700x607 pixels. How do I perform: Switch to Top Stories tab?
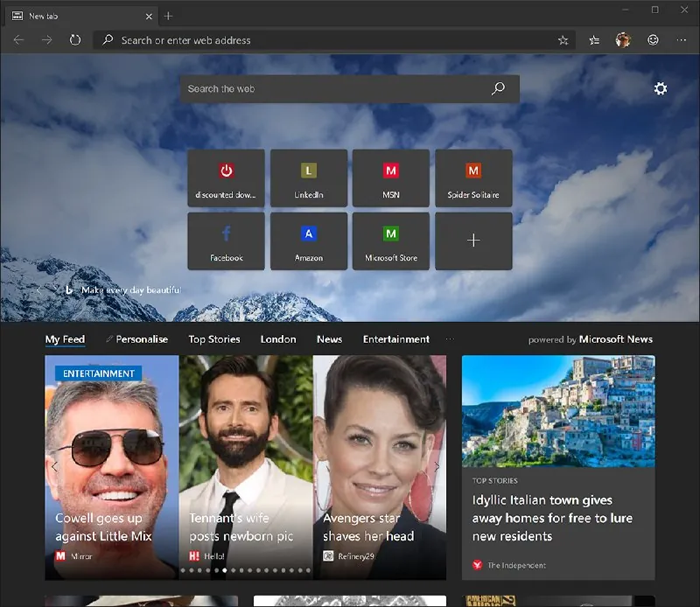[214, 339]
